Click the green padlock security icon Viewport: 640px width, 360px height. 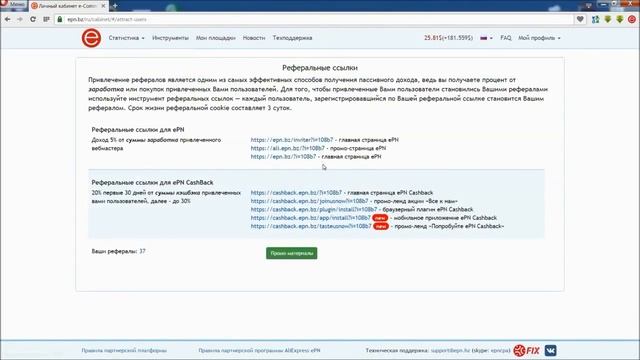(60, 19)
